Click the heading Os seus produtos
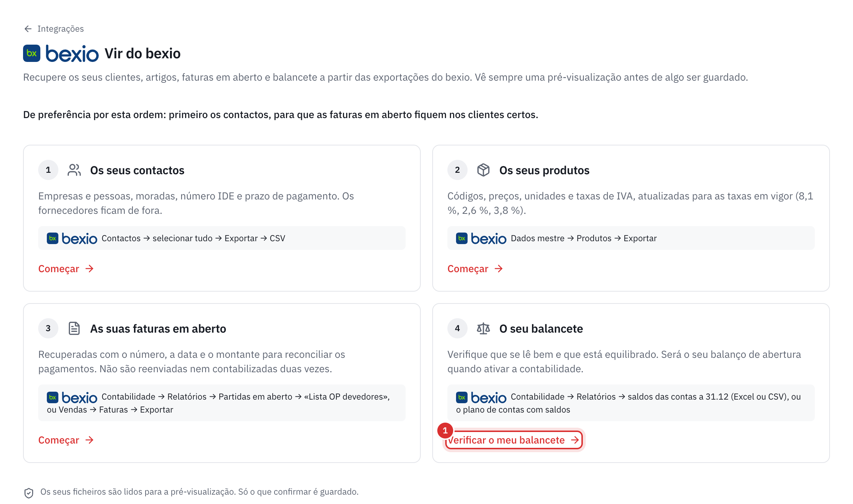The height and width of the screenshot is (504, 853). pos(544,171)
